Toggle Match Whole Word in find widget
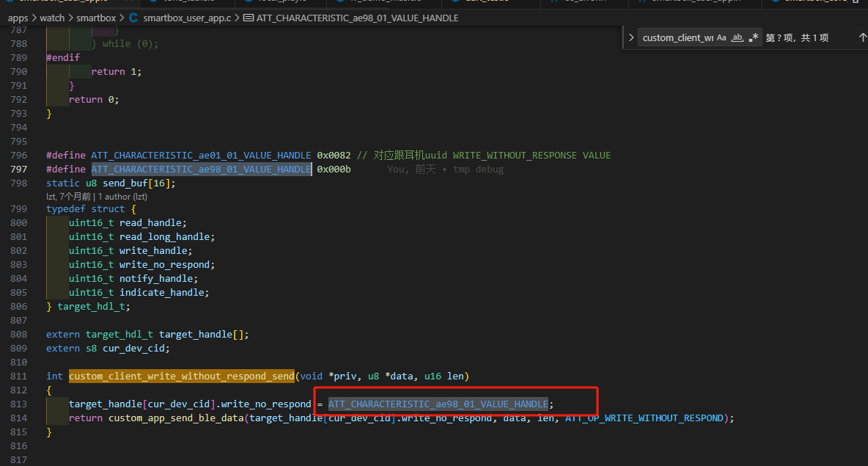 coord(738,37)
